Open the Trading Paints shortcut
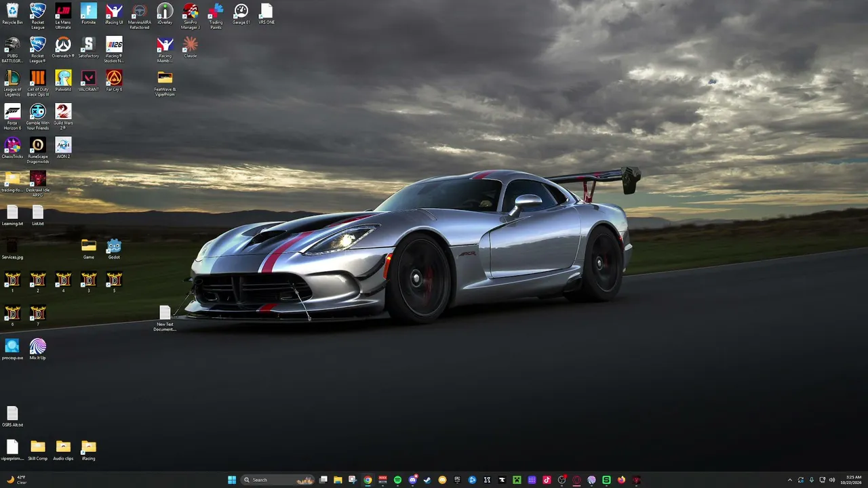 (x=216, y=16)
